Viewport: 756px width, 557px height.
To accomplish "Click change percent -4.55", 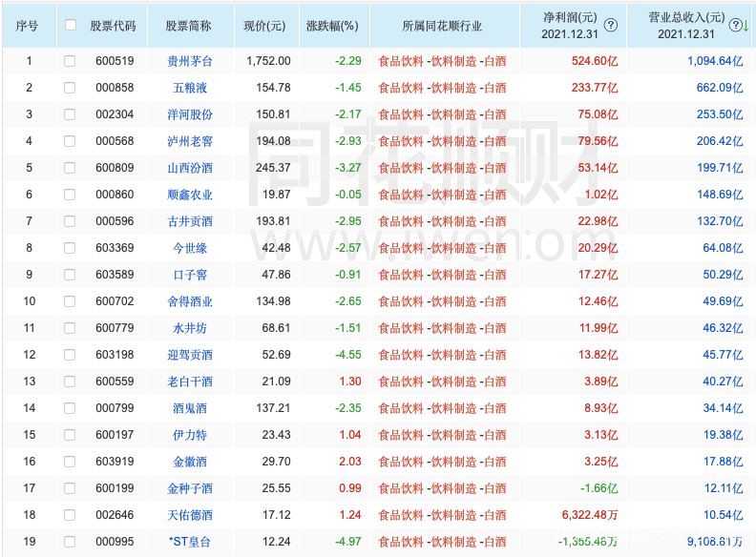I will coord(348,355).
